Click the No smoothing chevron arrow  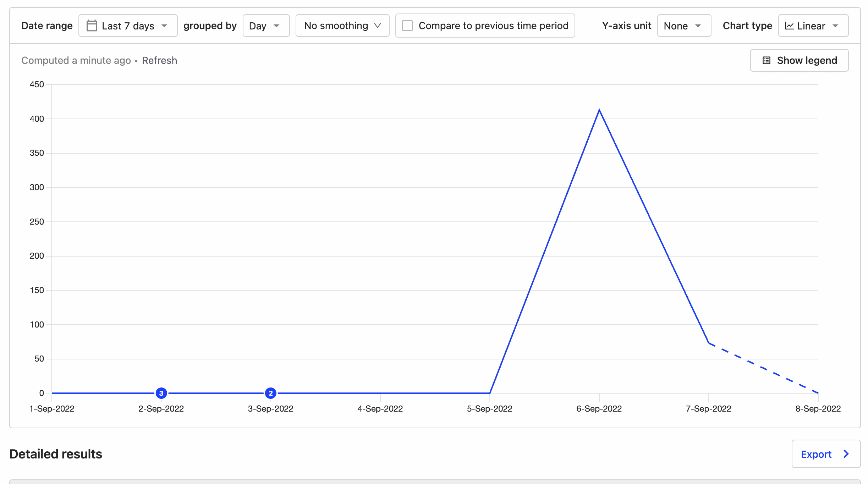coord(378,26)
